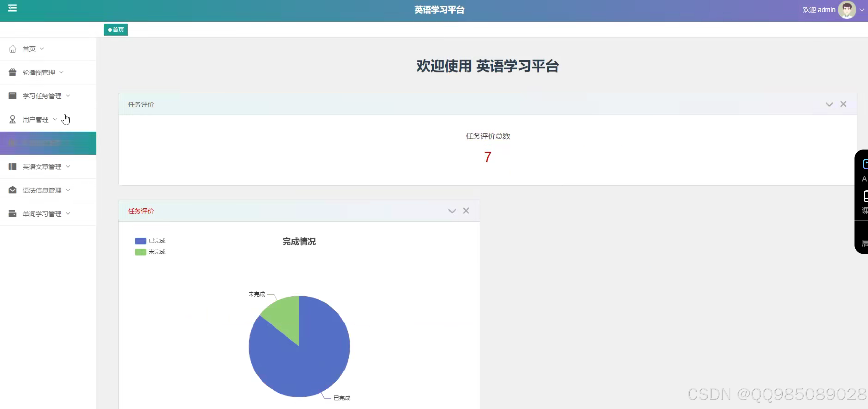The image size is (868, 409).
Task: Select the 学习任务管理 document icon
Action: tap(13, 96)
